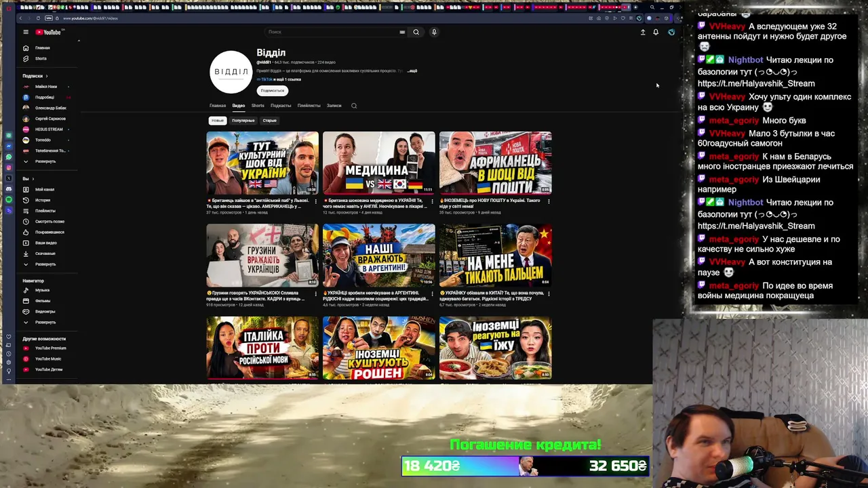Open the Подписки section header arrow
This screenshot has width=868, height=488.
click(x=47, y=76)
